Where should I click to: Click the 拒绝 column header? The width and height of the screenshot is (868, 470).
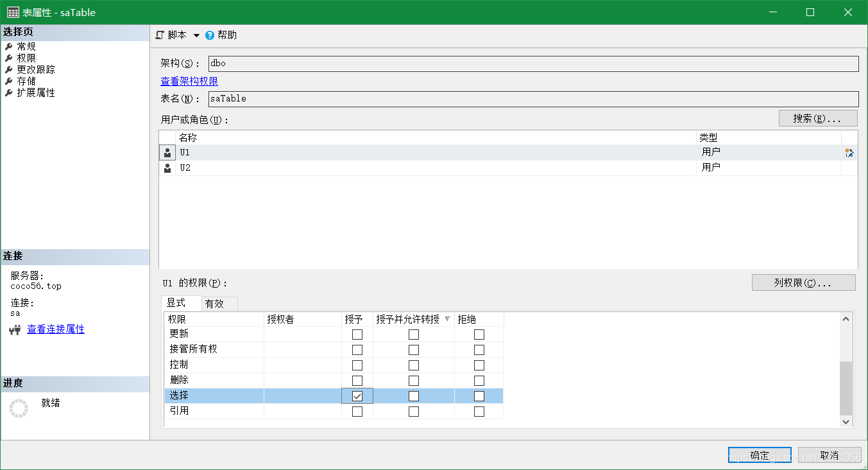pyautogui.click(x=479, y=319)
